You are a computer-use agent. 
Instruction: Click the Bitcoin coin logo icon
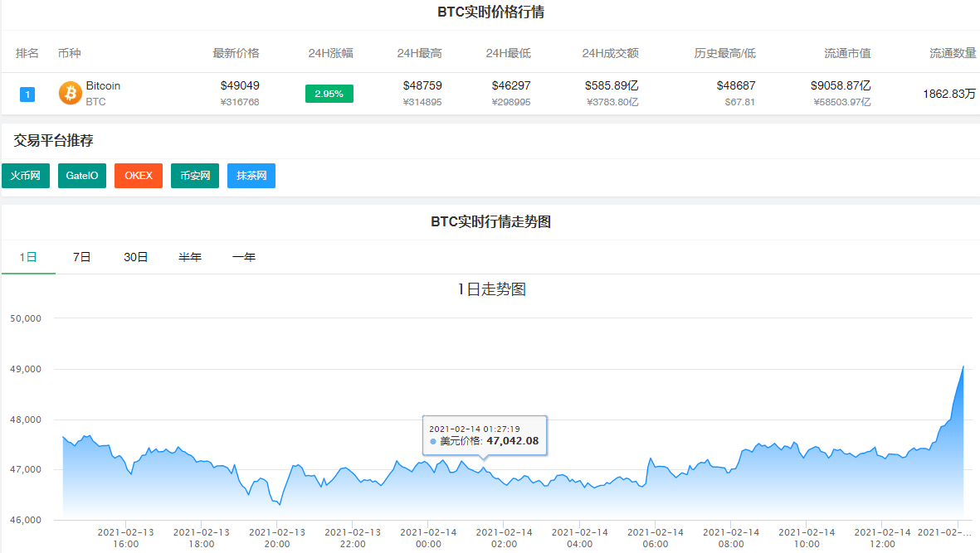tap(68, 94)
